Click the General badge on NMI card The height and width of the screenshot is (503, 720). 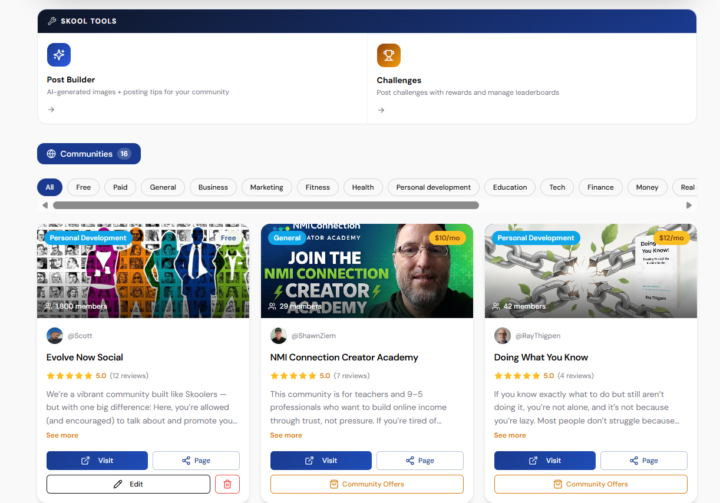point(287,238)
